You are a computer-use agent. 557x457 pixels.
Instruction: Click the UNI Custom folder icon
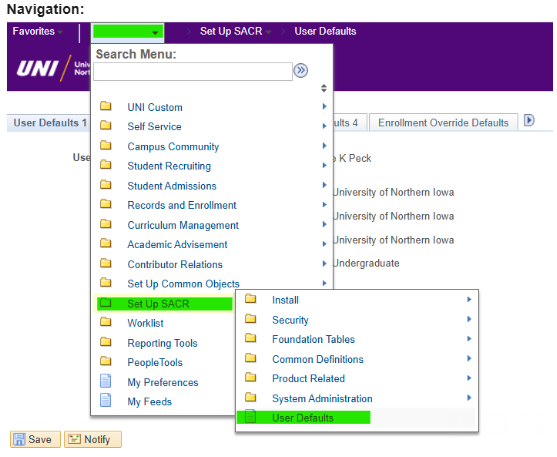tap(106, 106)
